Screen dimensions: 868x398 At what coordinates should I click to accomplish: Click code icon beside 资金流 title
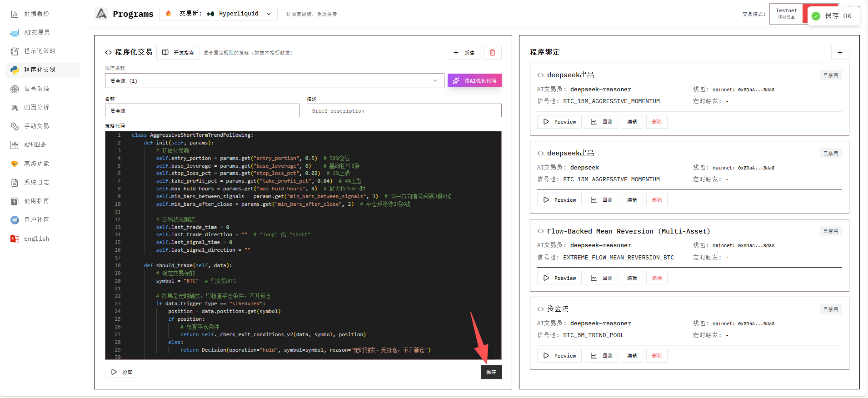tap(540, 309)
